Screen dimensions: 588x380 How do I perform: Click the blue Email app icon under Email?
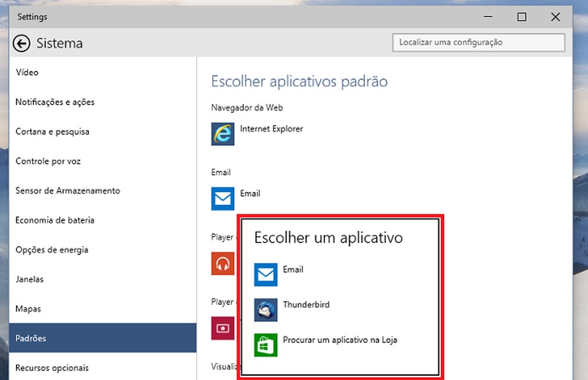[222, 198]
